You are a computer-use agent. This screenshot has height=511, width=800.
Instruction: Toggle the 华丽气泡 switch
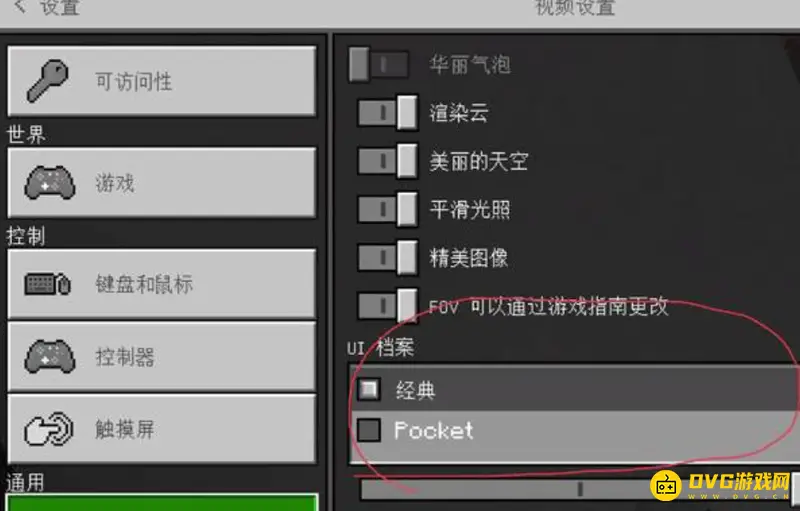pos(379,64)
